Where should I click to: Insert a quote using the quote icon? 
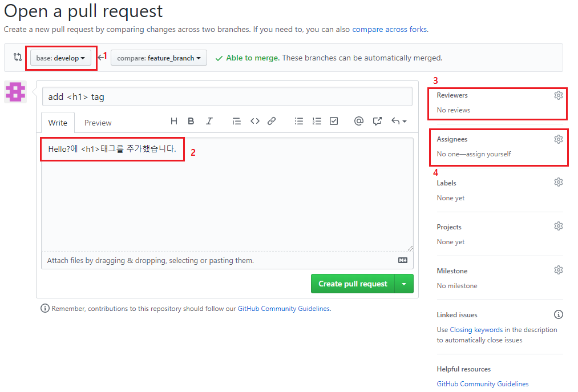[x=236, y=121]
